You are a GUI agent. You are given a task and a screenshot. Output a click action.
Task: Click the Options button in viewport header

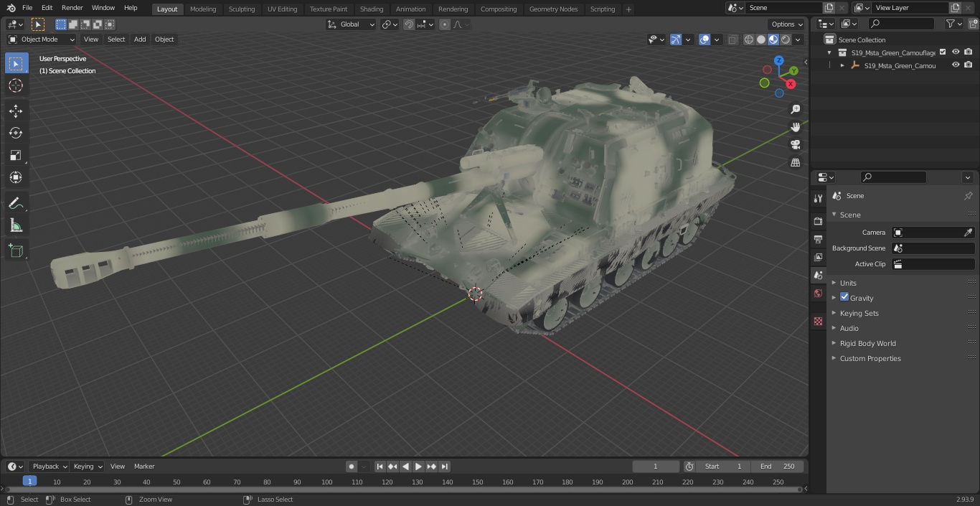(787, 24)
